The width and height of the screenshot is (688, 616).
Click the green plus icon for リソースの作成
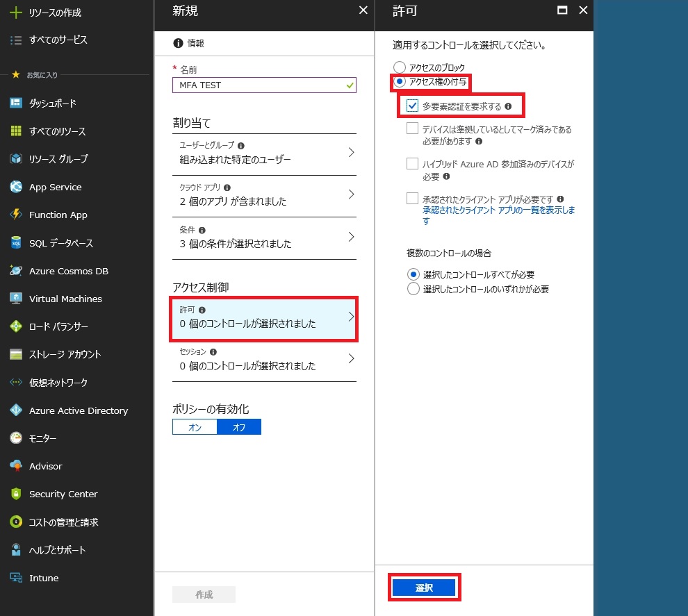click(16, 13)
